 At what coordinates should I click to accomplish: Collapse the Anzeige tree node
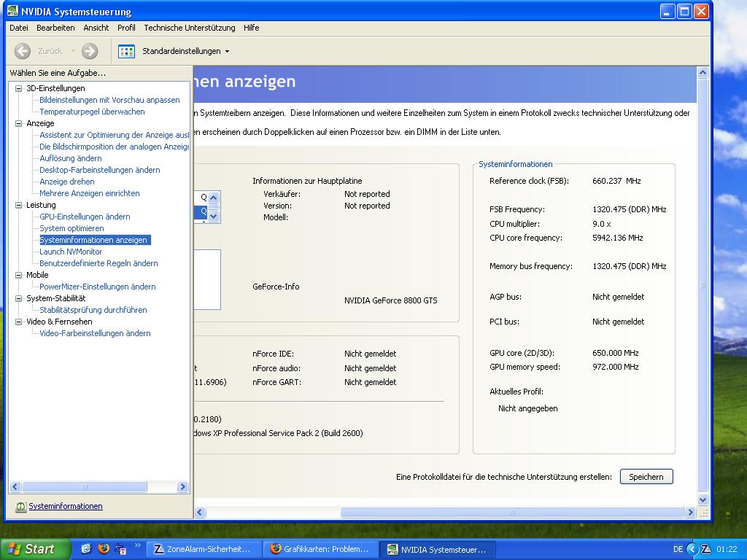tap(18, 123)
